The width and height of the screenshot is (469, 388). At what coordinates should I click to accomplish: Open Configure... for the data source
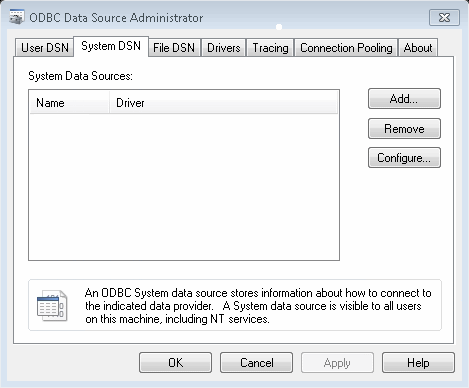coord(404,158)
